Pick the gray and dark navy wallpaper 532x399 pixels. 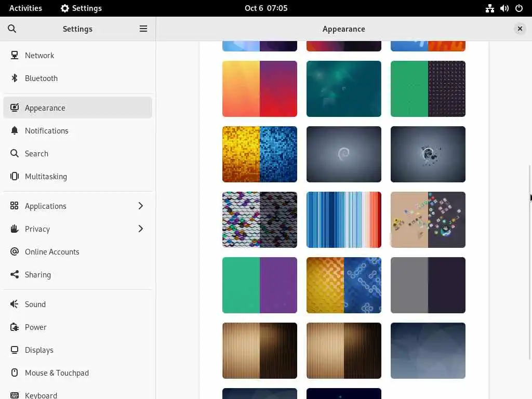(x=428, y=285)
